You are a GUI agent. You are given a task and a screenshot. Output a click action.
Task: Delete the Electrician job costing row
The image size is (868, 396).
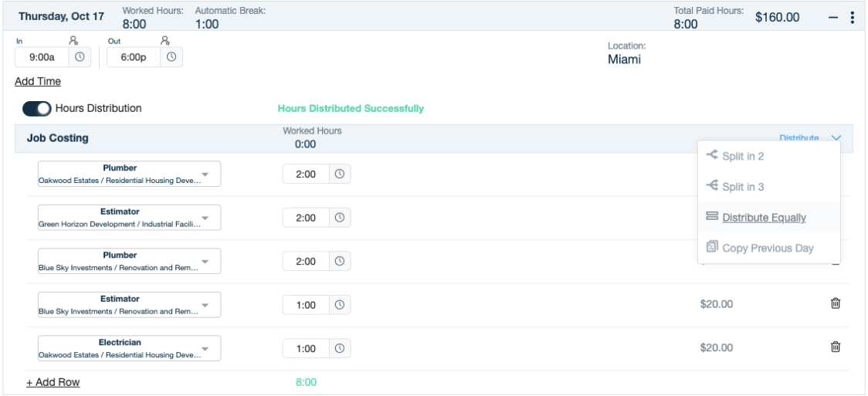click(x=836, y=347)
